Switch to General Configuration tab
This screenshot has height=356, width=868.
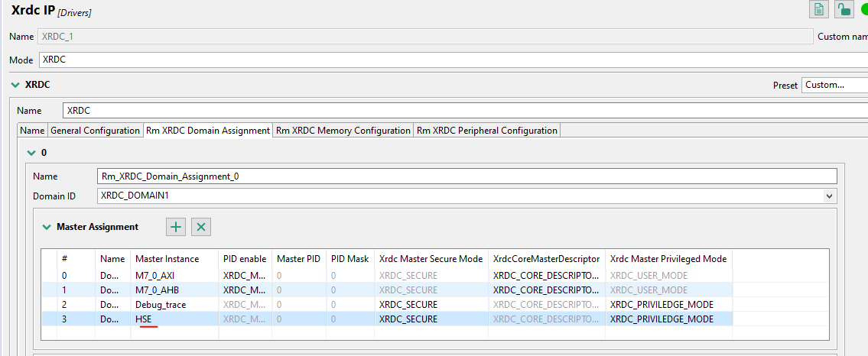(96, 131)
